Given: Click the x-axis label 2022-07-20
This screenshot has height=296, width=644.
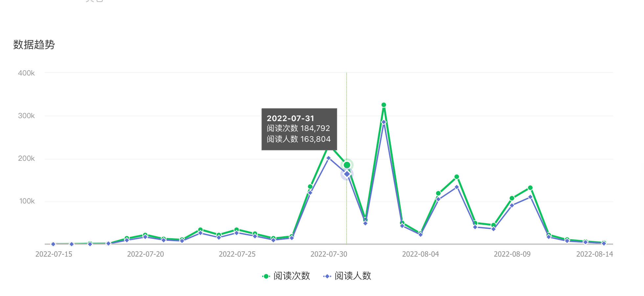Looking at the screenshot, I should coord(146,254).
